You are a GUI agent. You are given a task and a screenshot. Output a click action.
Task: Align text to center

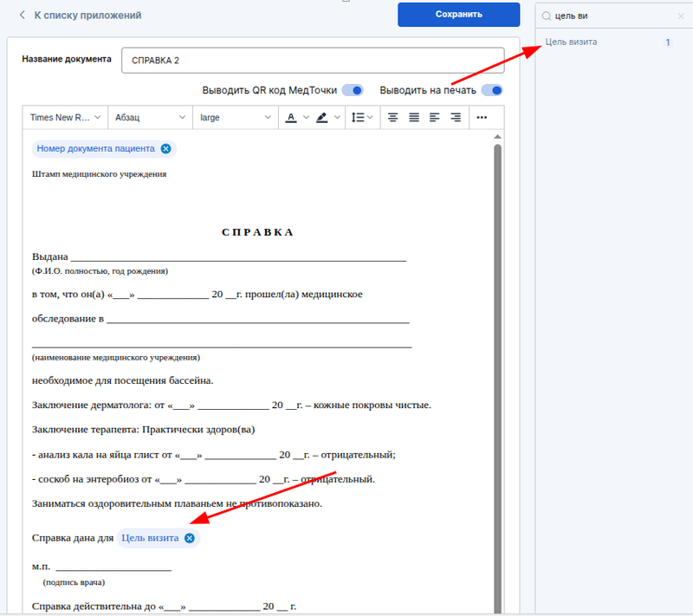coord(392,118)
